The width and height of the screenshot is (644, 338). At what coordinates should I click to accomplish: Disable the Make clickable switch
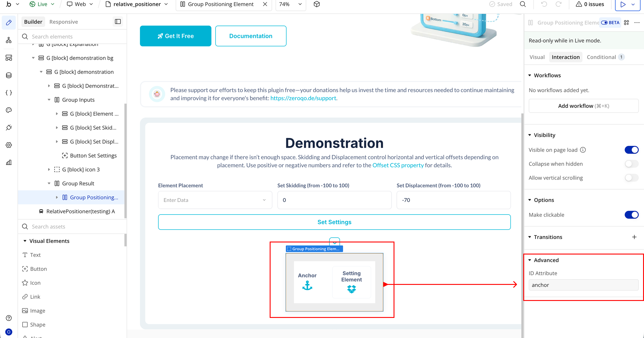coord(631,215)
